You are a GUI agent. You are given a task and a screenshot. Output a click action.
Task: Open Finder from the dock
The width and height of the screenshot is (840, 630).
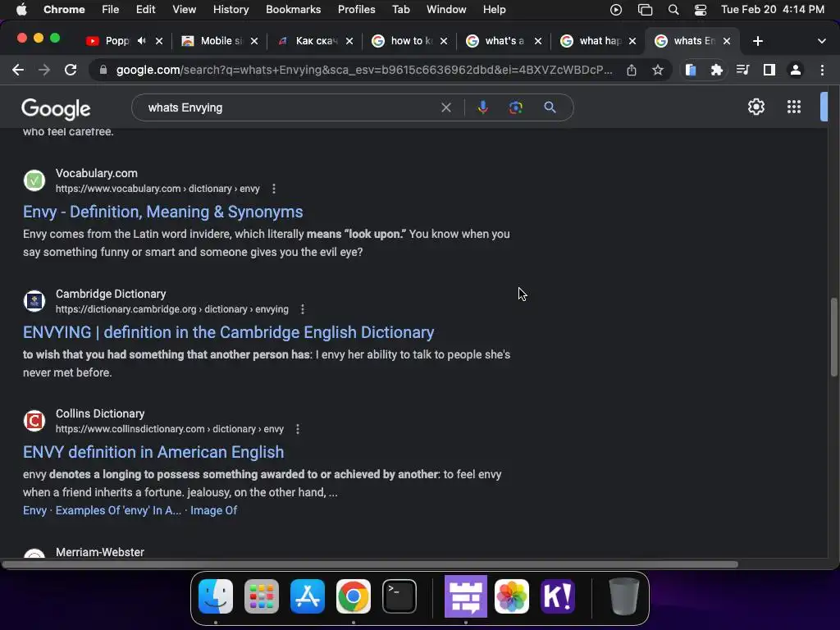click(216, 596)
